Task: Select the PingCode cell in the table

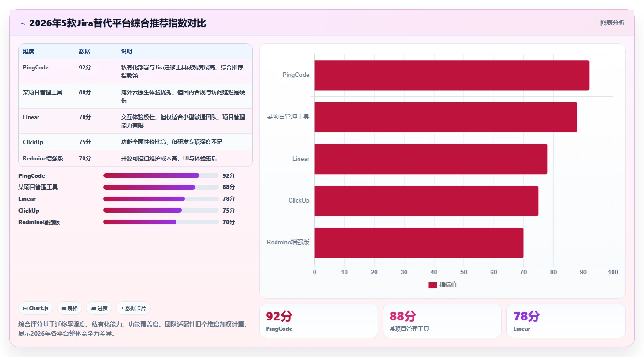Action: pos(36,68)
